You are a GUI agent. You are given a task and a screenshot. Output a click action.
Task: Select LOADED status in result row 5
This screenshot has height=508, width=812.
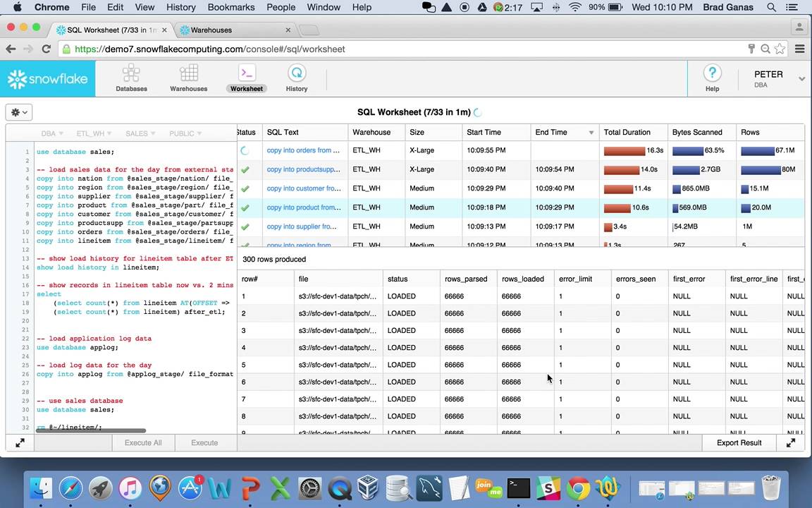(401, 365)
